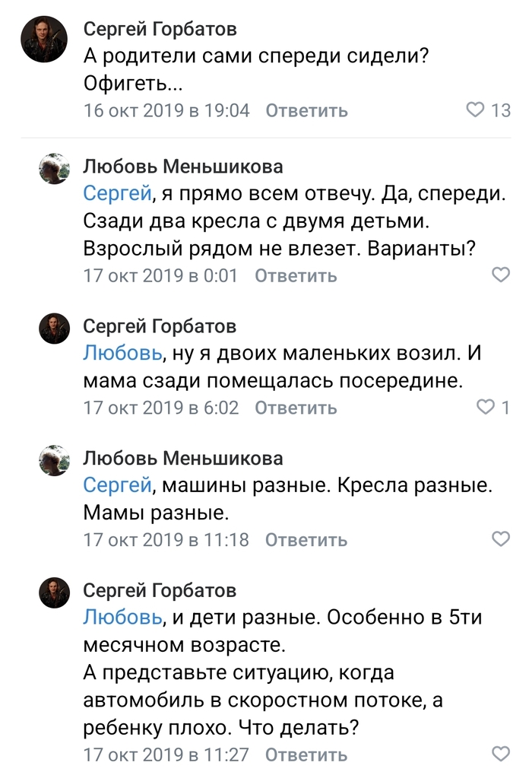Tap Любовь's avatar on the 11:18 comment

tap(54, 460)
